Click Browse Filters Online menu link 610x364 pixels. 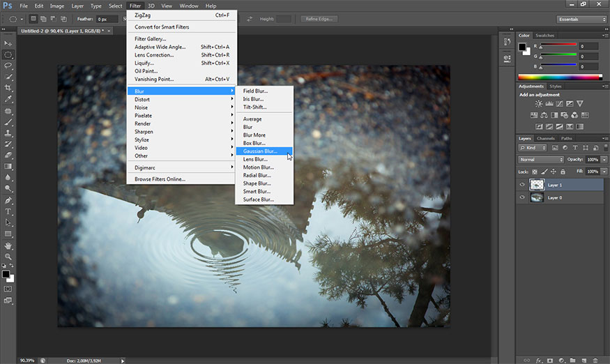point(160,179)
